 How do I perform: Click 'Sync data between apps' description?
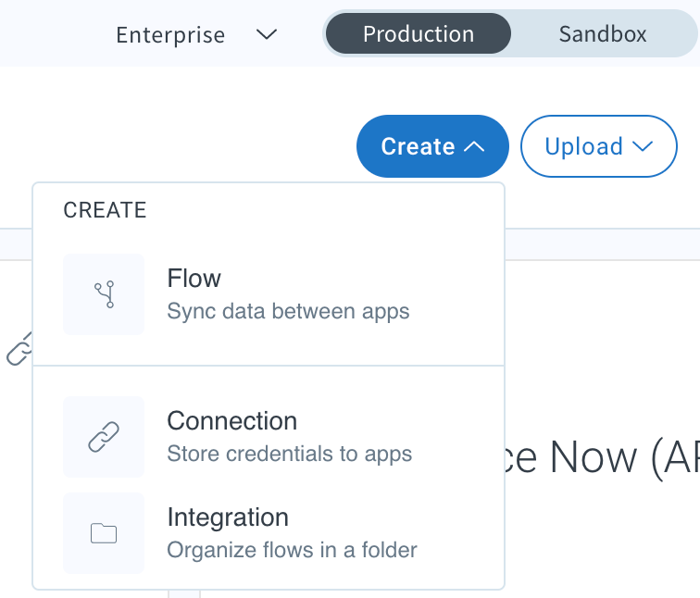click(x=288, y=311)
